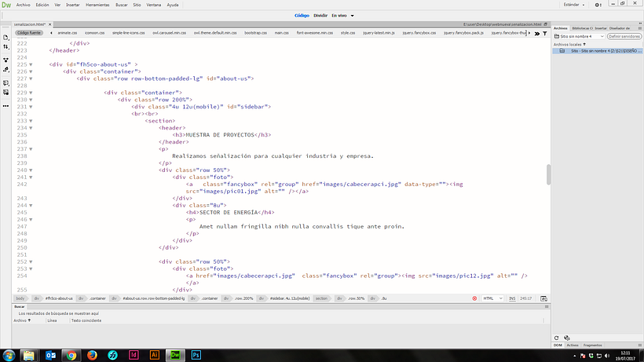This screenshot has height=362, width=644.
Task: Collapse code fold at line 233
Action: coord(31,121)
